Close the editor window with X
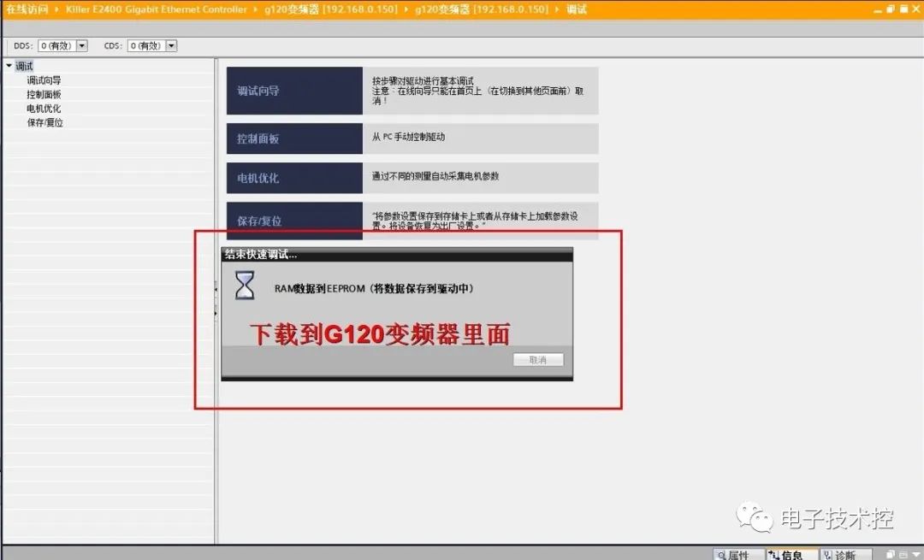Screen dimensions: 924x560 pos(915,9)
